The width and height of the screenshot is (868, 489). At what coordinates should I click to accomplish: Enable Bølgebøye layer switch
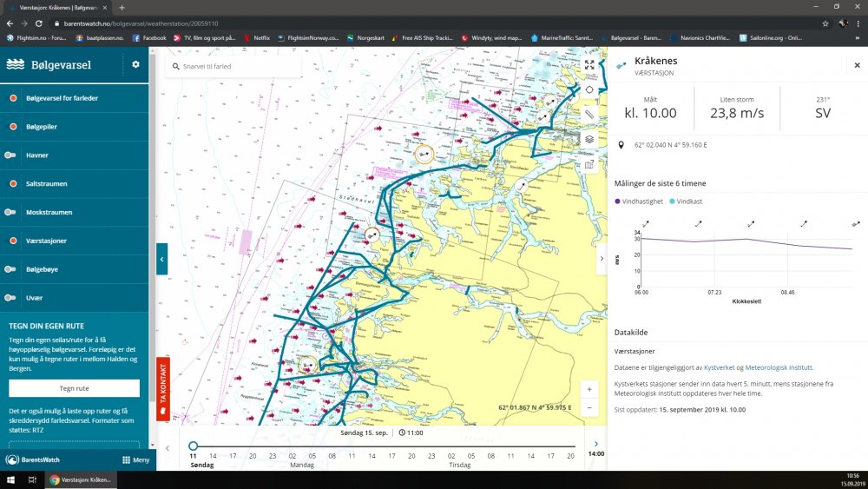click(10, 269)
